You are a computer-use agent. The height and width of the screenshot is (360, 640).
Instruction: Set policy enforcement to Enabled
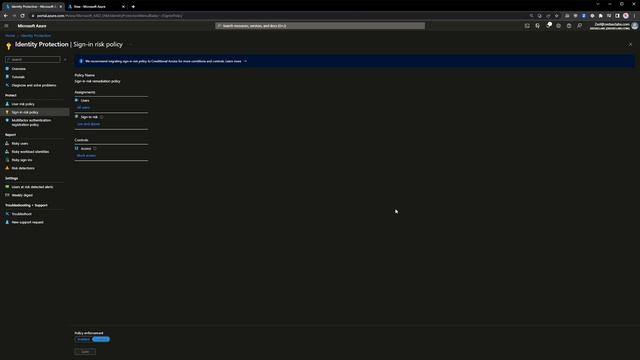[83, 339]
